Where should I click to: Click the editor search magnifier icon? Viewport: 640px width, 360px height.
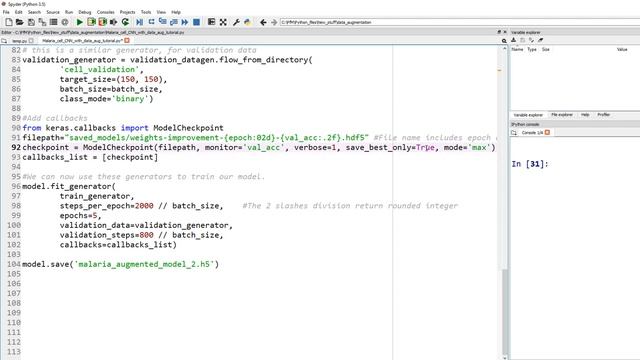point(504,41)
